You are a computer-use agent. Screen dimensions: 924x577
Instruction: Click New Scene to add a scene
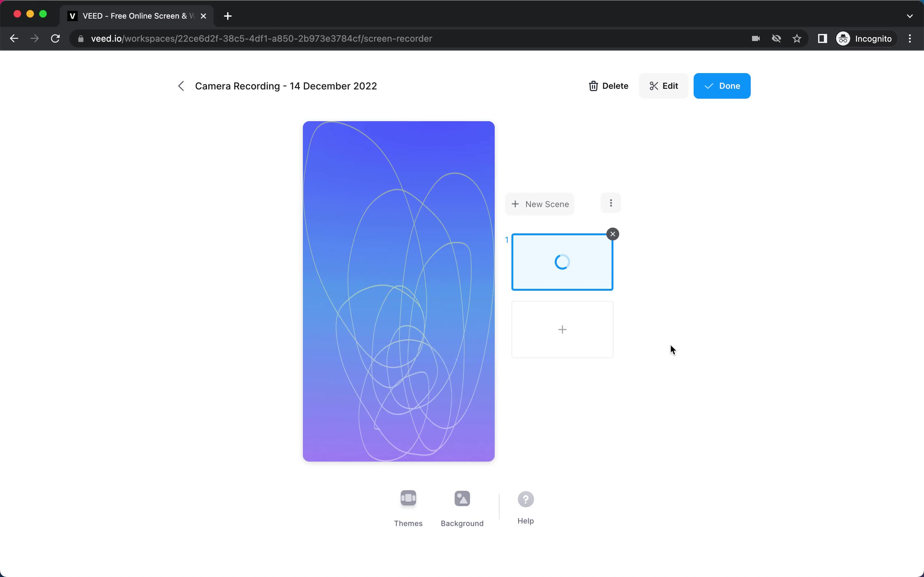point(540,204)
